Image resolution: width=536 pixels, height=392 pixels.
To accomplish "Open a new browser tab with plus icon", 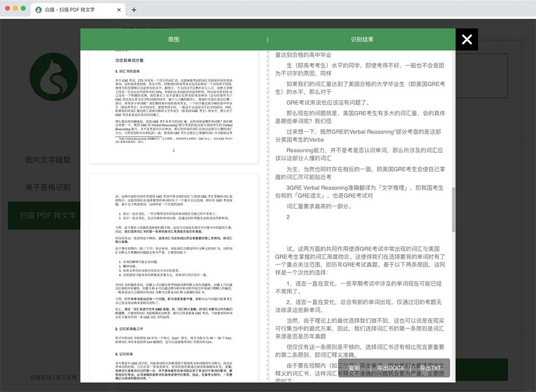I will pyautogui.click(x=134, y=10).
